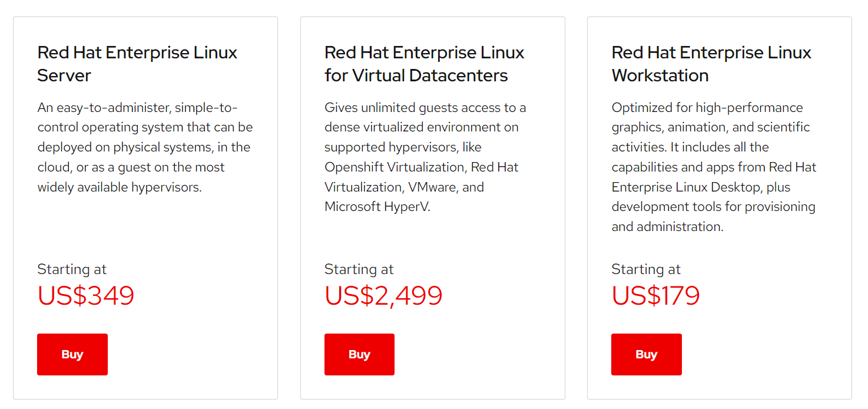Image resolution: width=868 pixels, height=409 pixels.
Task: Select the Linux for Virtual Datacenters heading
Action: 424,64
